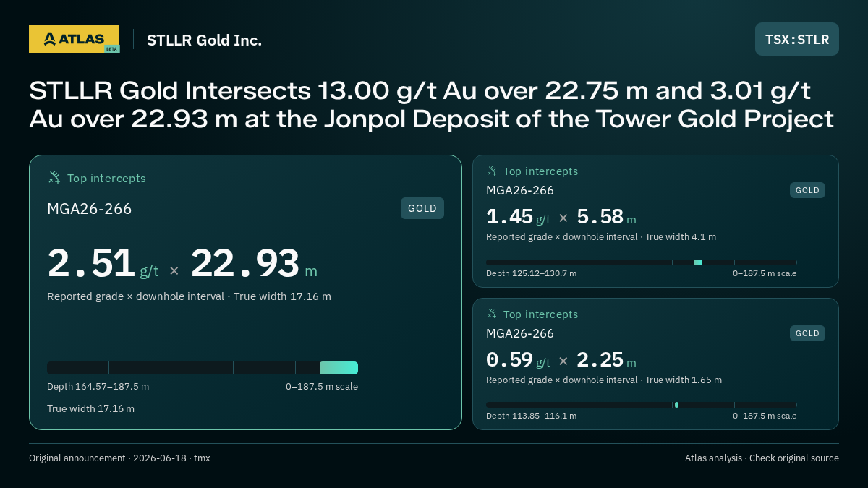Click '0–187.5 m scale' label in large card
The image size is (868, 488).
322,387
